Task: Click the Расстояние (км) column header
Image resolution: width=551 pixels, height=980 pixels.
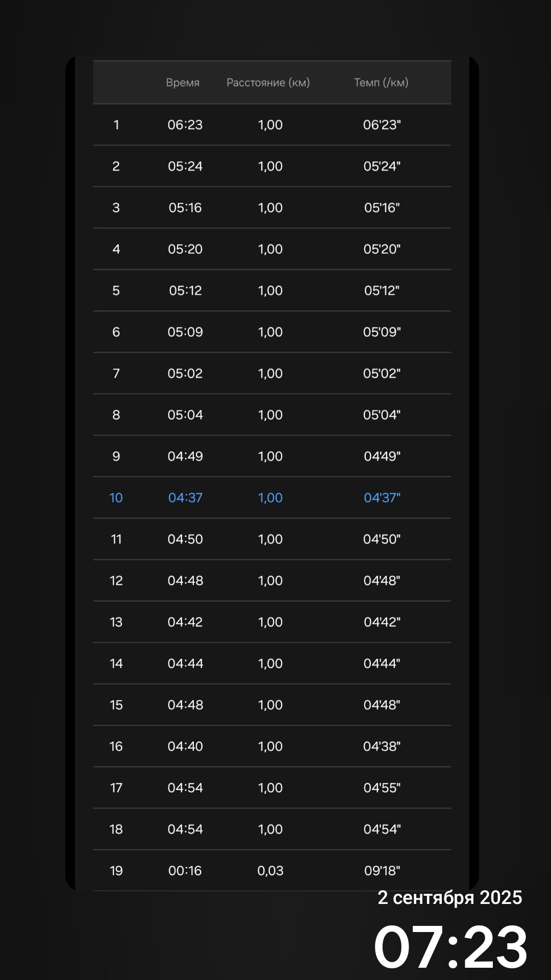Action: 268,83
